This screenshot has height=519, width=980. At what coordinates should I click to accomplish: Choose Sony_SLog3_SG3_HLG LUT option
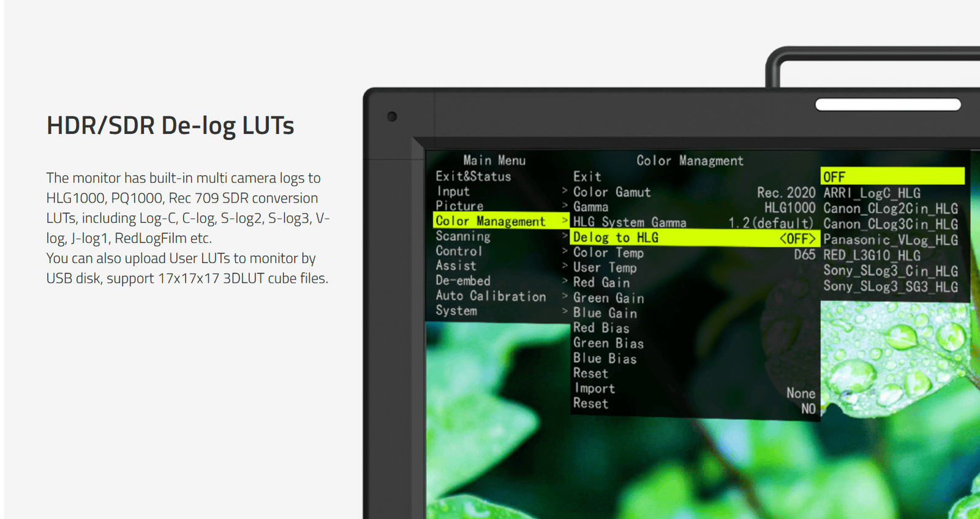891,286
